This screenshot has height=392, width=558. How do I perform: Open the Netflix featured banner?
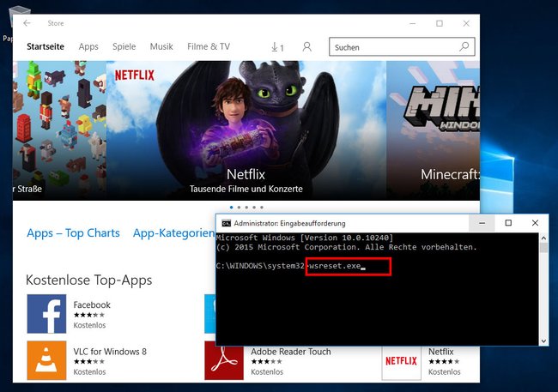246,130
